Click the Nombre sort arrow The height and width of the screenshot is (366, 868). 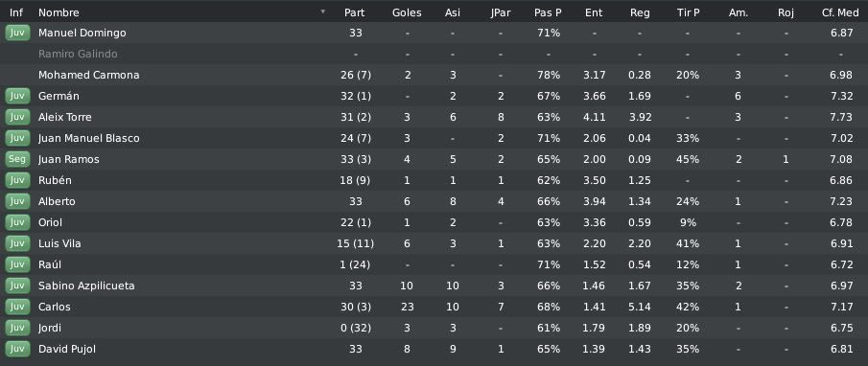tap(323, 11)
